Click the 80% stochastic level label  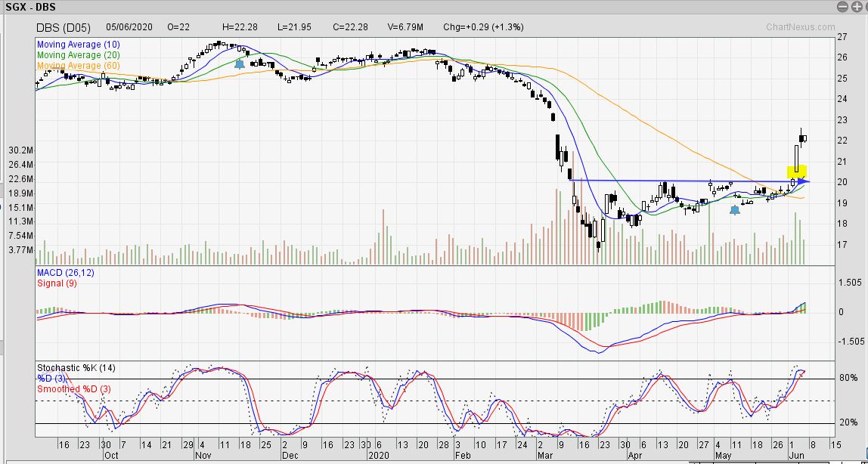[848, 379]
